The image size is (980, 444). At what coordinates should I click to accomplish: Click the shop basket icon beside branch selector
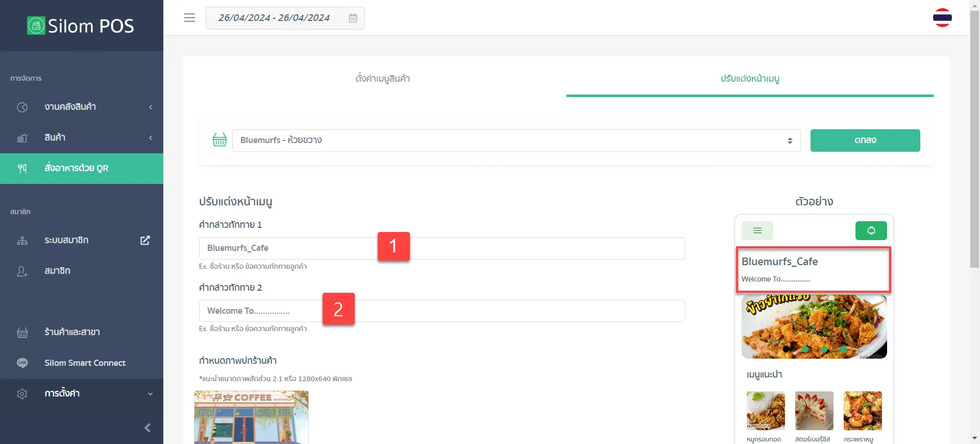219,139
